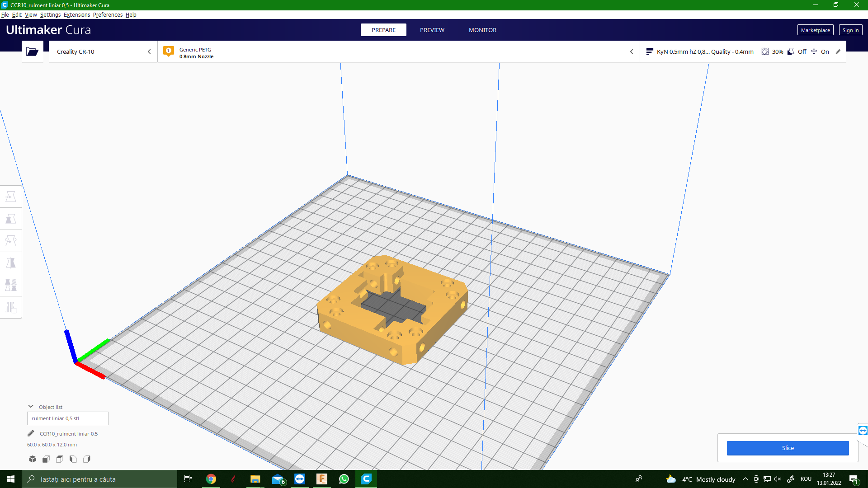868x488 pixels.
Task: Collapse the Object list
Action: coord(31,407)
